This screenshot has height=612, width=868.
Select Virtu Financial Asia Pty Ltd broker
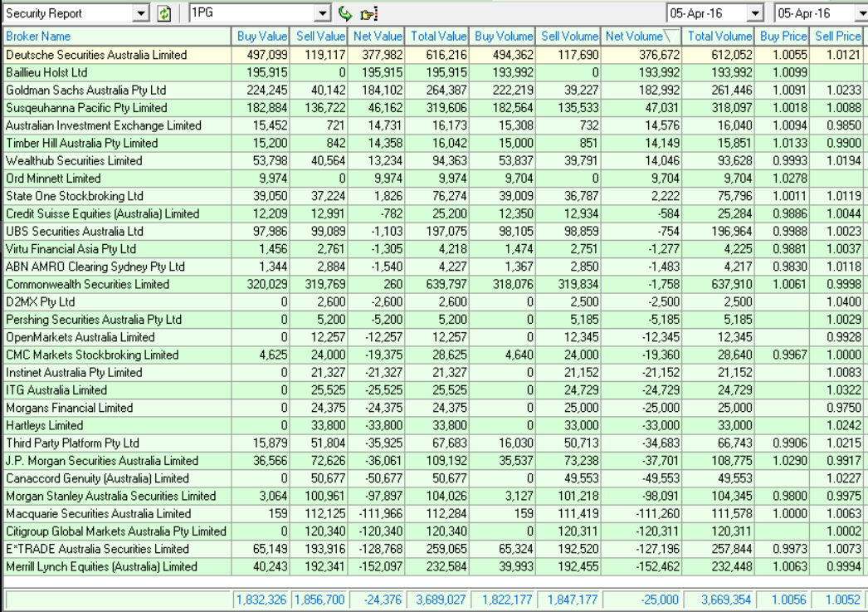click(x=71, y=250)
